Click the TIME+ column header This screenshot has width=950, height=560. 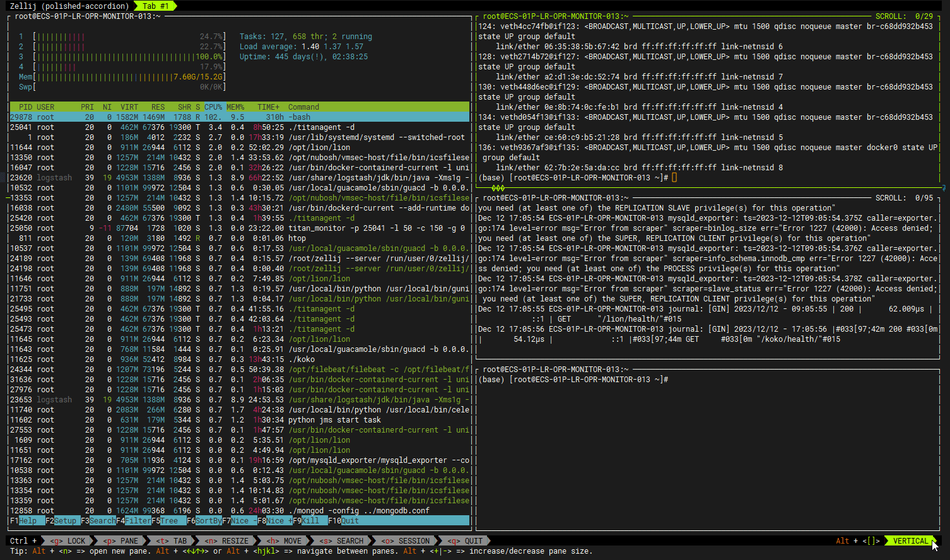pos(268,107)
